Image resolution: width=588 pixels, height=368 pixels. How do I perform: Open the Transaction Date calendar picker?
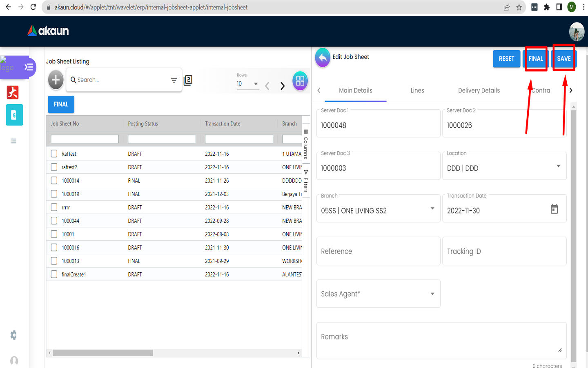(554, 209)
